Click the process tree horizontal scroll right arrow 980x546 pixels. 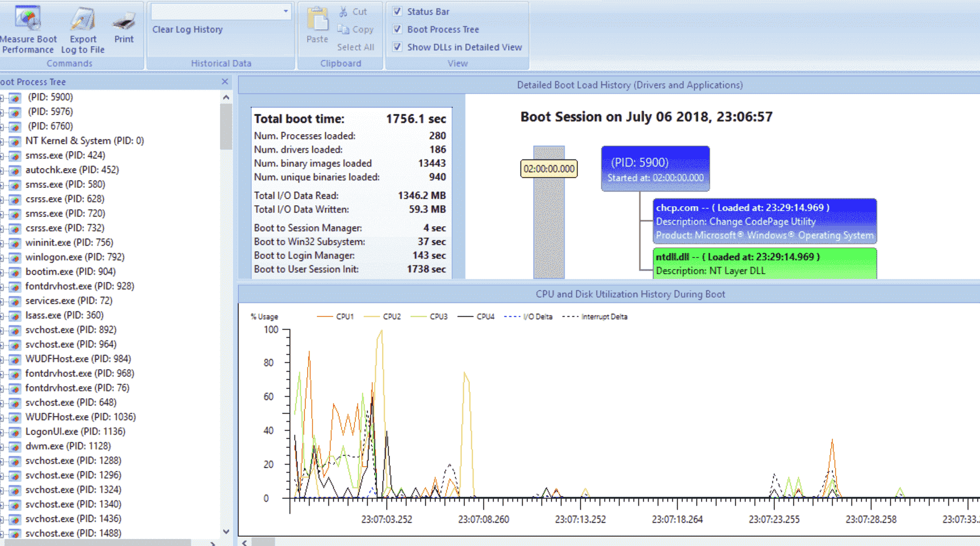(x=213, y=543)
